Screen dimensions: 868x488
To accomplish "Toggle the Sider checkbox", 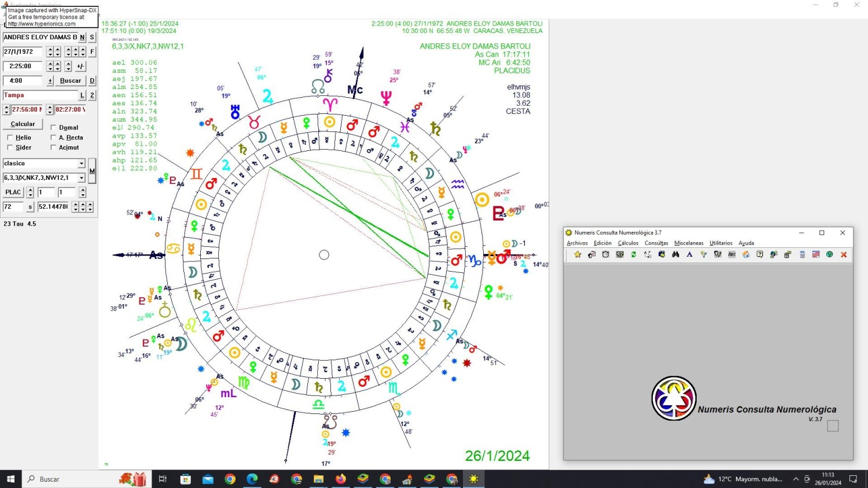I will (x=10, y=147).
